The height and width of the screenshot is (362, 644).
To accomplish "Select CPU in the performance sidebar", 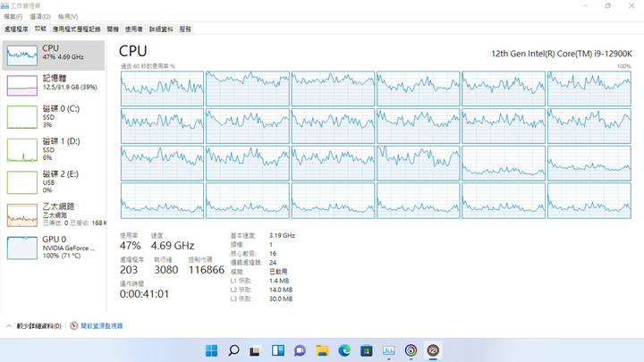I will point(54,55).
